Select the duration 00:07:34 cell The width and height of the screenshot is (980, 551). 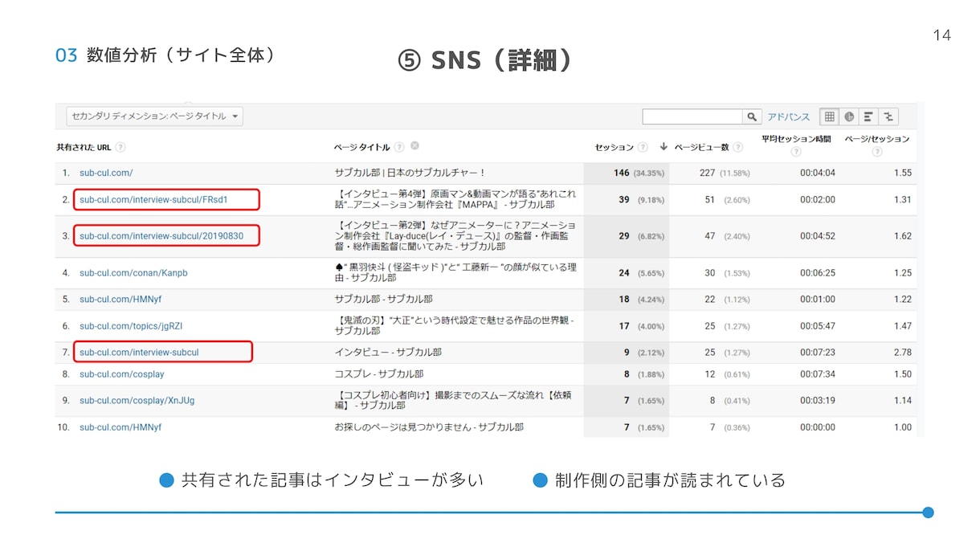tap(818, 374)
